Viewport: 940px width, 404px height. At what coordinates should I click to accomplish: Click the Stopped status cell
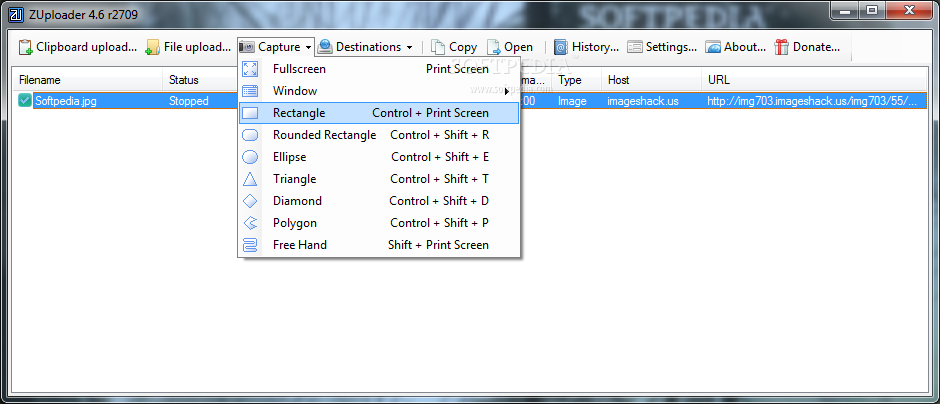point(188,101)
